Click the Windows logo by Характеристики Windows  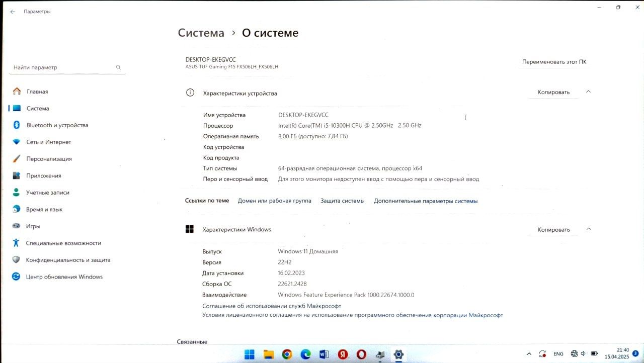(x=190, y=229)
